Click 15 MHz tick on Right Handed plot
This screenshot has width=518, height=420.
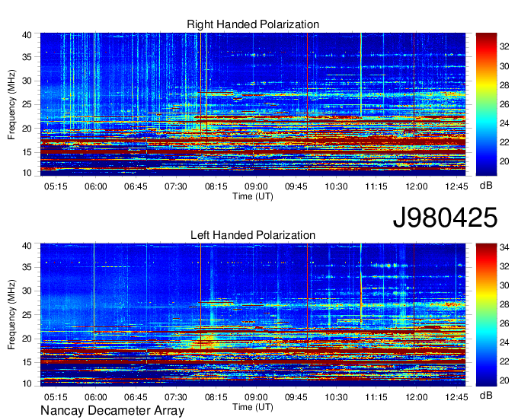[x=27, y=152]
